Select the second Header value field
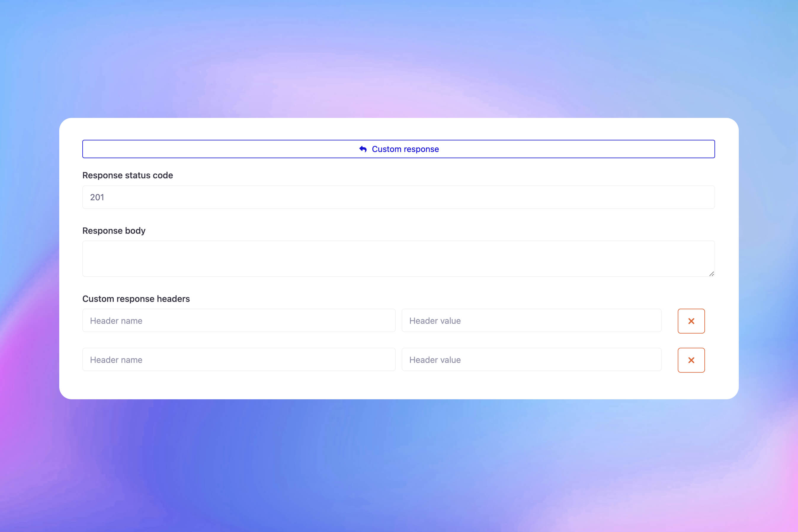 (531, 360)
